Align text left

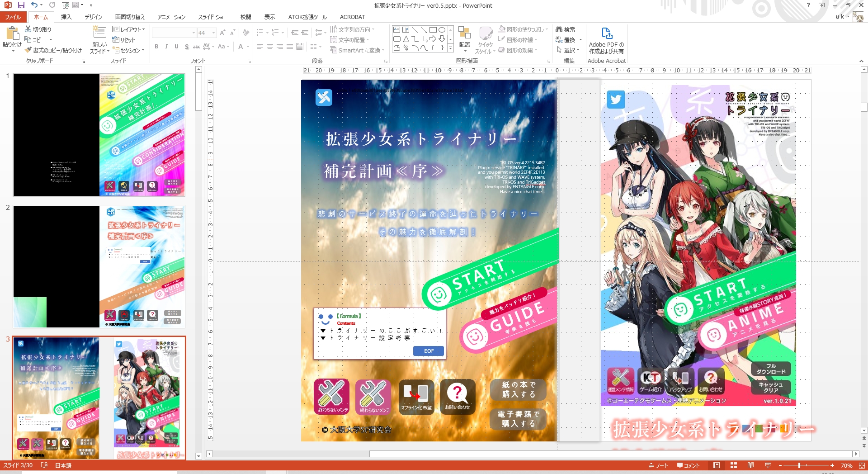[260, 47]
